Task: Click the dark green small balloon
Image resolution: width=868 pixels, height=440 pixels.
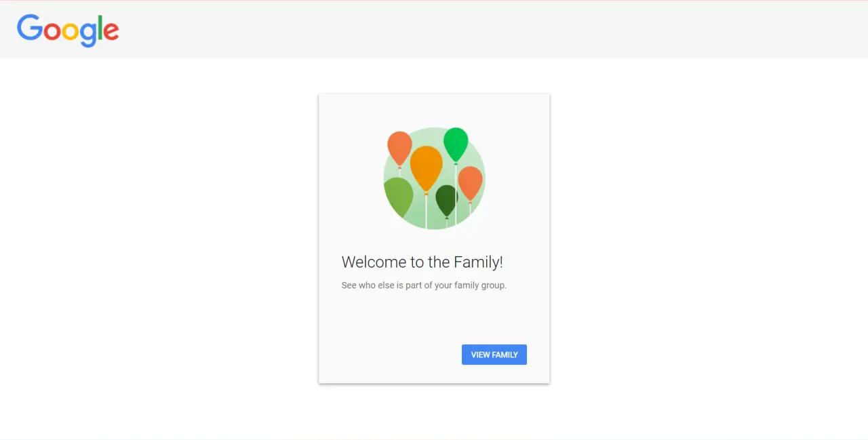Action: coord(446,201)
